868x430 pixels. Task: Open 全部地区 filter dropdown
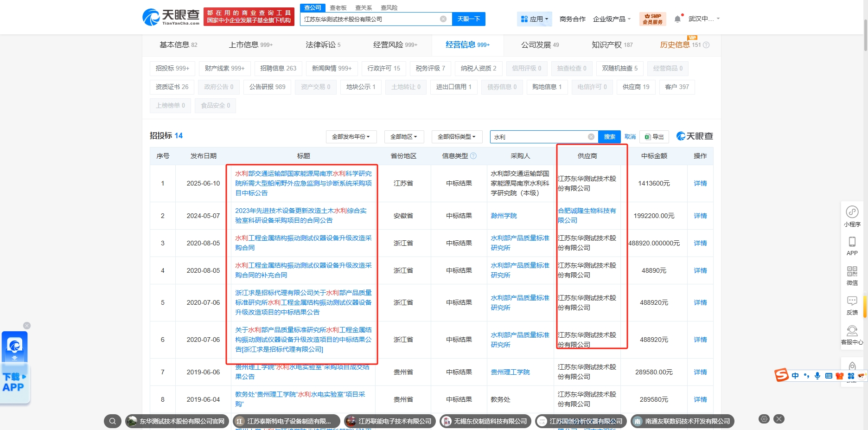(x=404, y=137)
